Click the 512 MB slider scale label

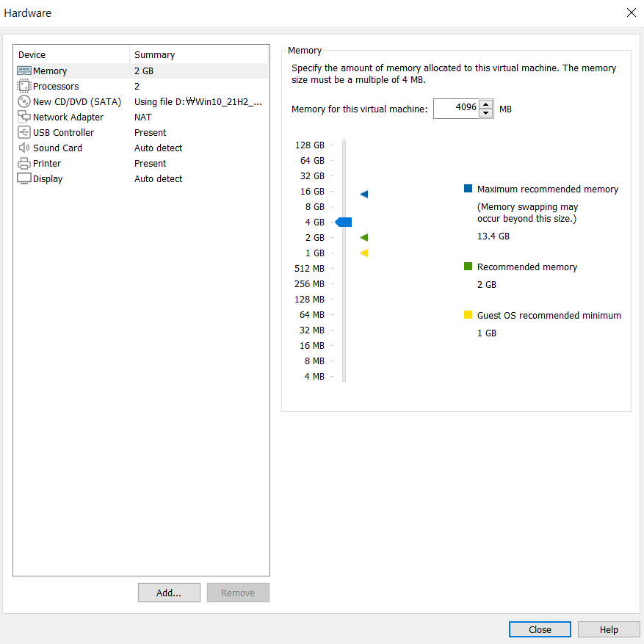tap(309, 269)
